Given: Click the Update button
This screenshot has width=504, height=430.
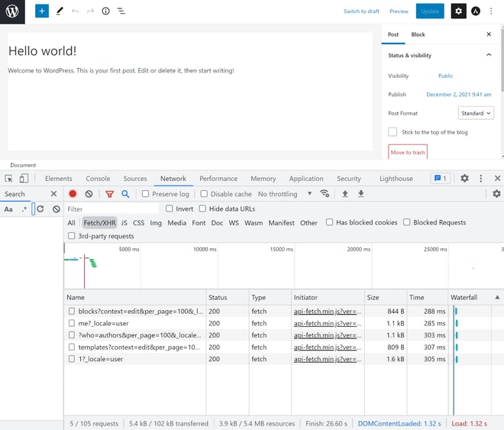Looking at the screenshot, I should coord(430,11).
